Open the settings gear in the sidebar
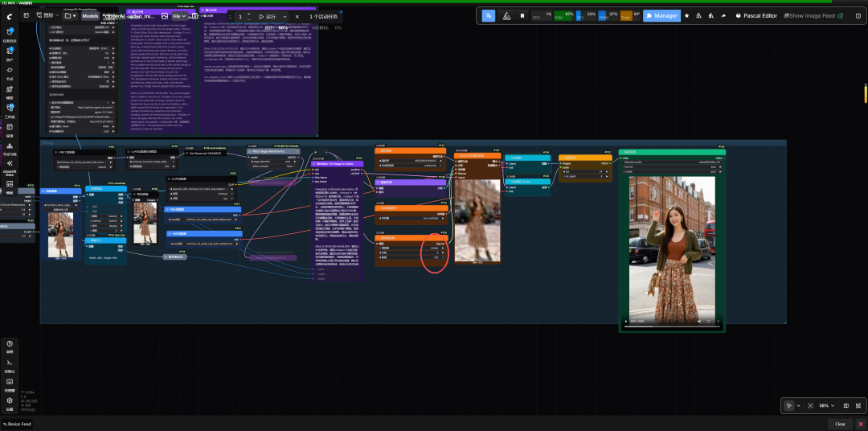 pos(10,400)
